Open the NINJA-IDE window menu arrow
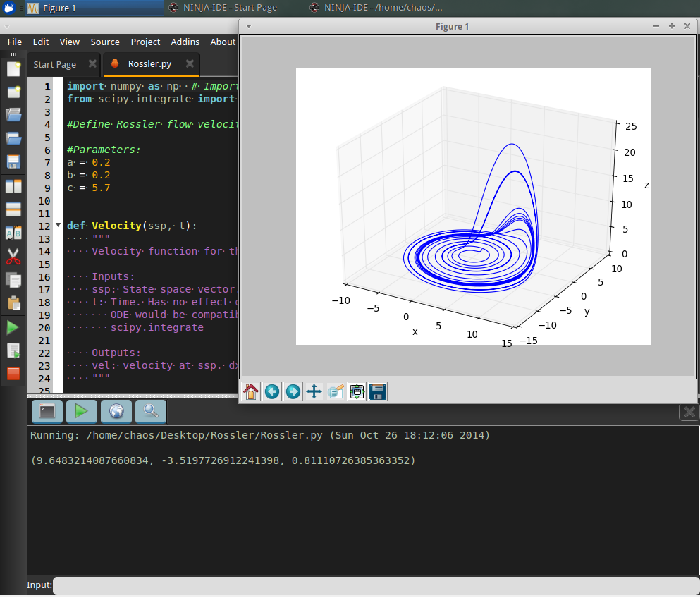Viewport: 700px width, 598px height. pyautogui.click(x=6, y=26)
